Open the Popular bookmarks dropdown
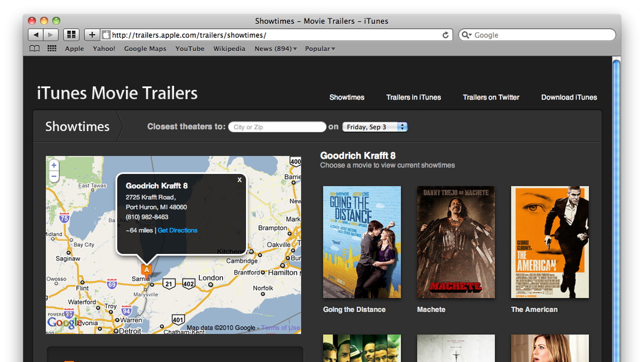 [x=320, y=48]
